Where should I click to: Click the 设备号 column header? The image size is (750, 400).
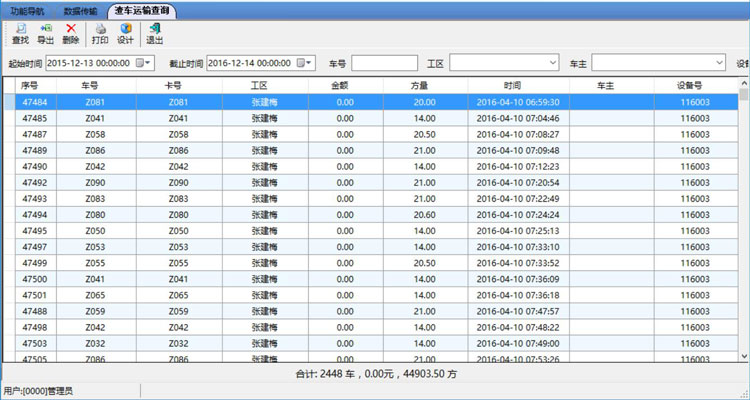click(695, 86)
